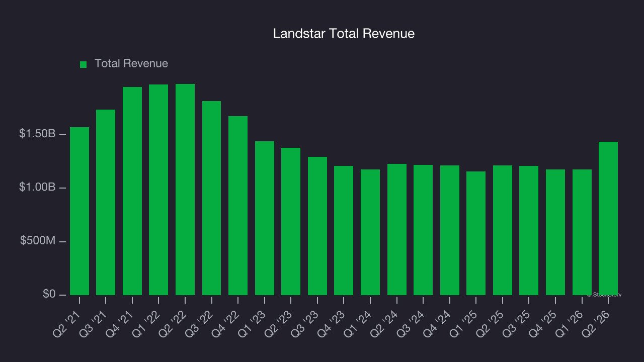Click the bar for Q3 '22
The width and height of the screenshot is (644, 362).
211,198
